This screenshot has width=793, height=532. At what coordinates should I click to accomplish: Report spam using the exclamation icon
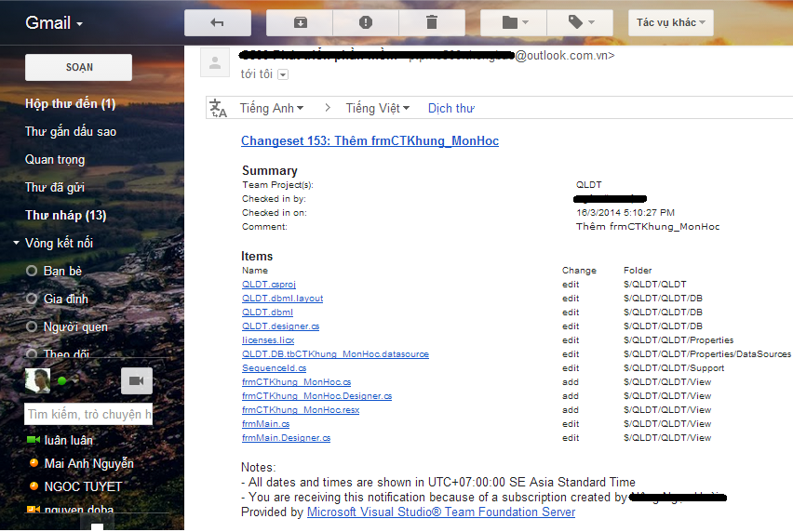[x=365, y=22]
